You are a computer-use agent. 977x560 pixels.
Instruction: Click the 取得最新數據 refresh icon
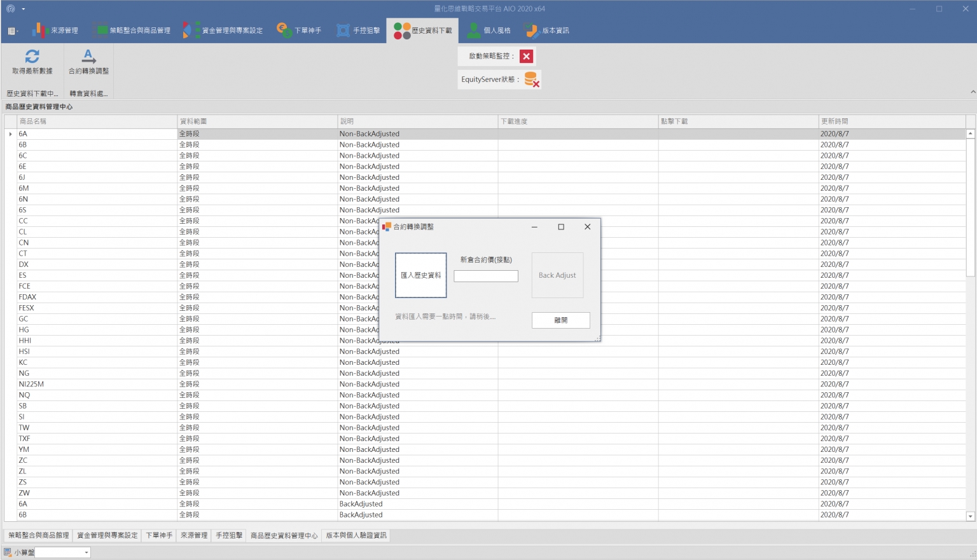click(x=32, y=57)
